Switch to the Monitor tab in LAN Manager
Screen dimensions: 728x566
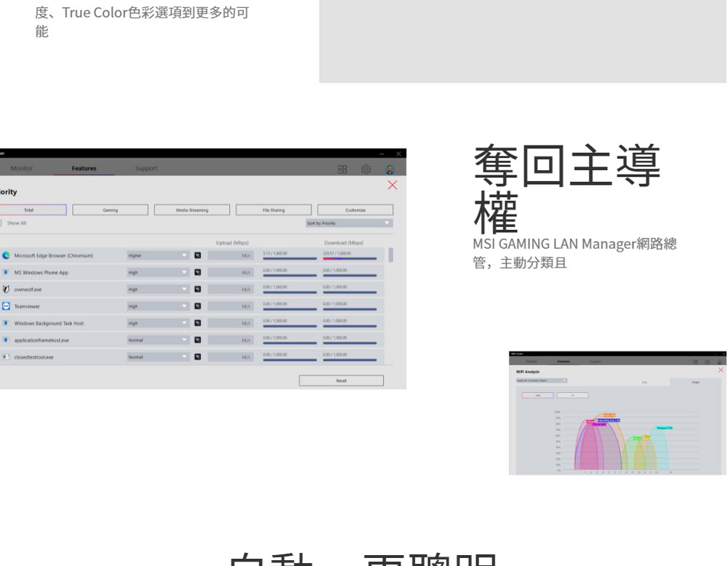[x=21, y=168]
